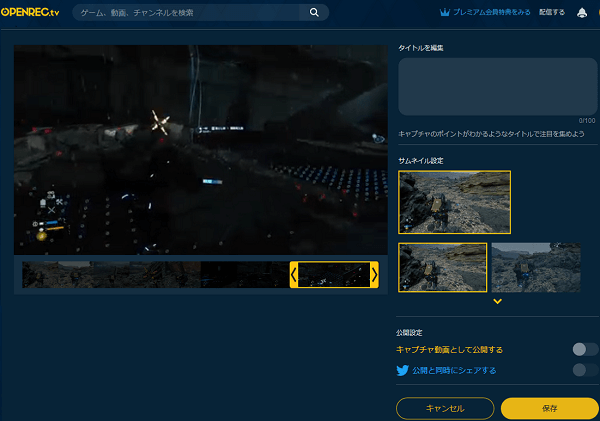600x421 pixels.
Task: Select the large highlighted thumbnail preview
Action: (454, 202)
